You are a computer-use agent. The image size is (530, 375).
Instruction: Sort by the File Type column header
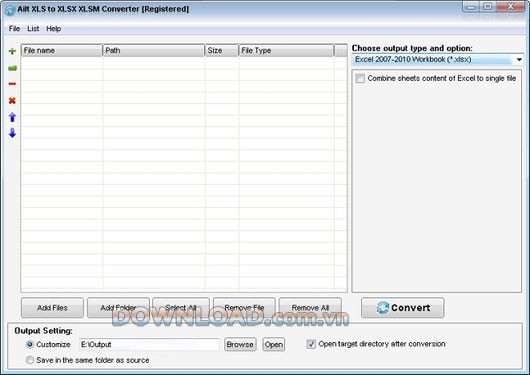pos(286,50)
